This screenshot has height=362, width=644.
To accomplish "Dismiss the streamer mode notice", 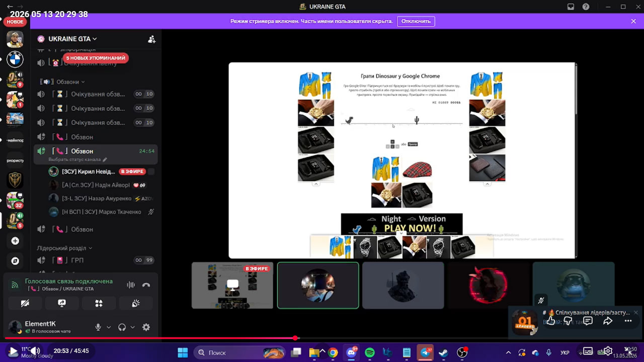I will (633, 21).
